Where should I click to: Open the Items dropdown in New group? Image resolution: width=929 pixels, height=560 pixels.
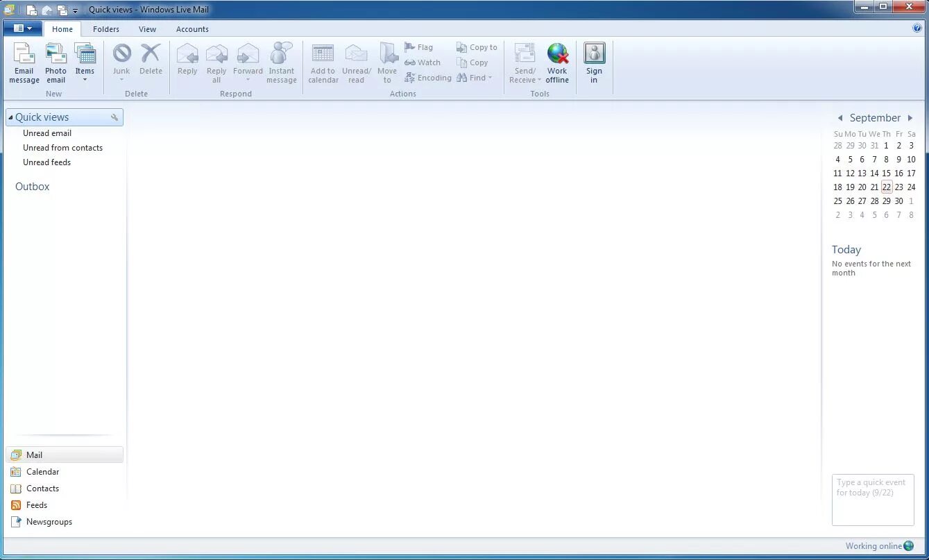tap(85, 63)
